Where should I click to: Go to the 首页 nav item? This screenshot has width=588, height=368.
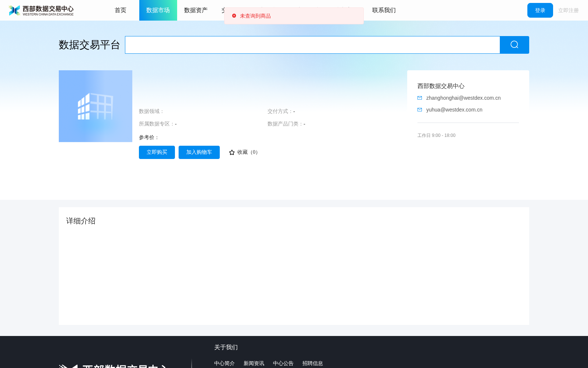pyautogui.click(x=121, y=10)
